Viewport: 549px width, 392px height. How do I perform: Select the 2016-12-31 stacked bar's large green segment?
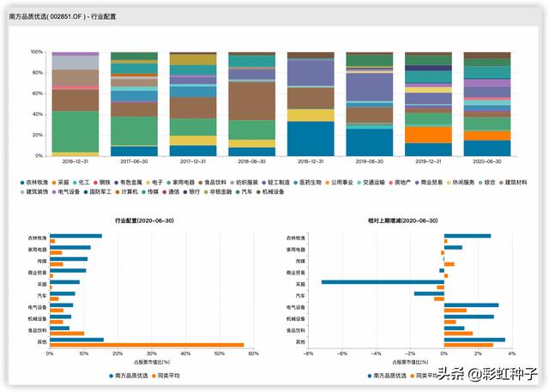(x=75, y=131)
